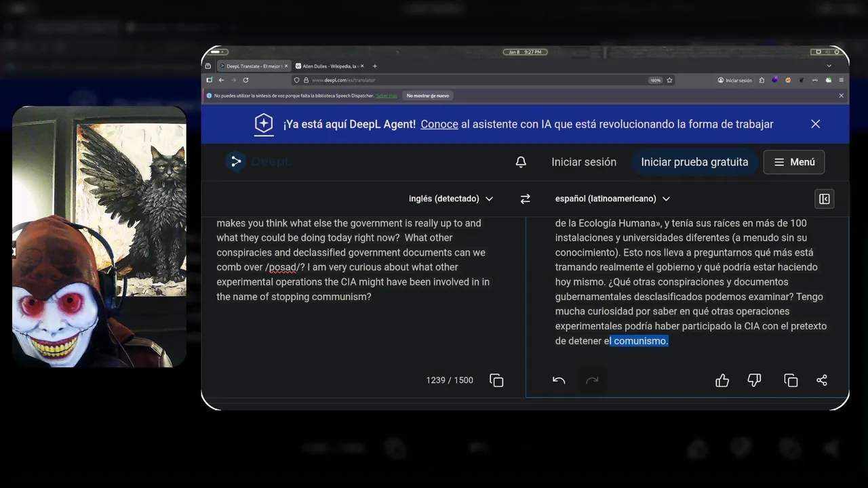Close the Allen Dulles Wikipedia tab
This screenshot has width=868, height=488.
coord(362,66)
